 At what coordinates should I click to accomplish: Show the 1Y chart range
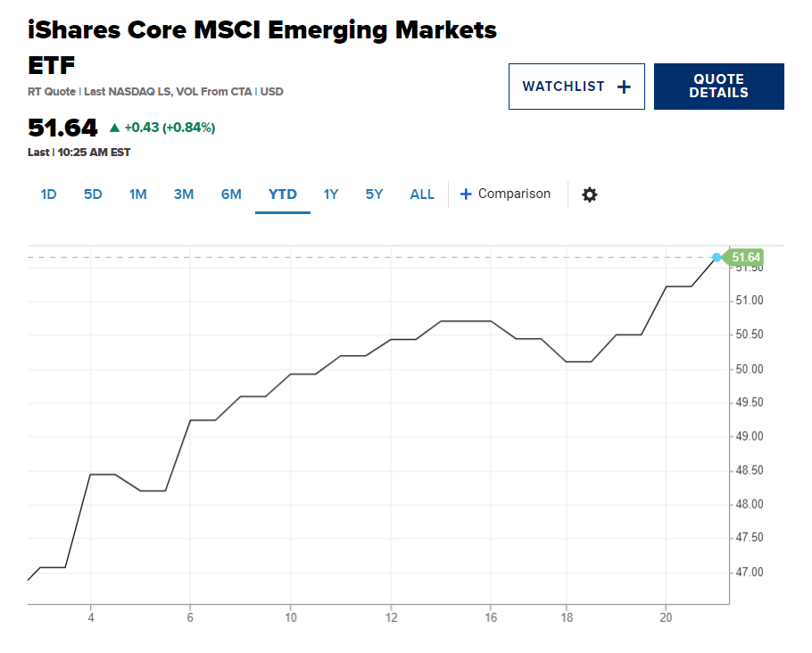click(331, 194)
